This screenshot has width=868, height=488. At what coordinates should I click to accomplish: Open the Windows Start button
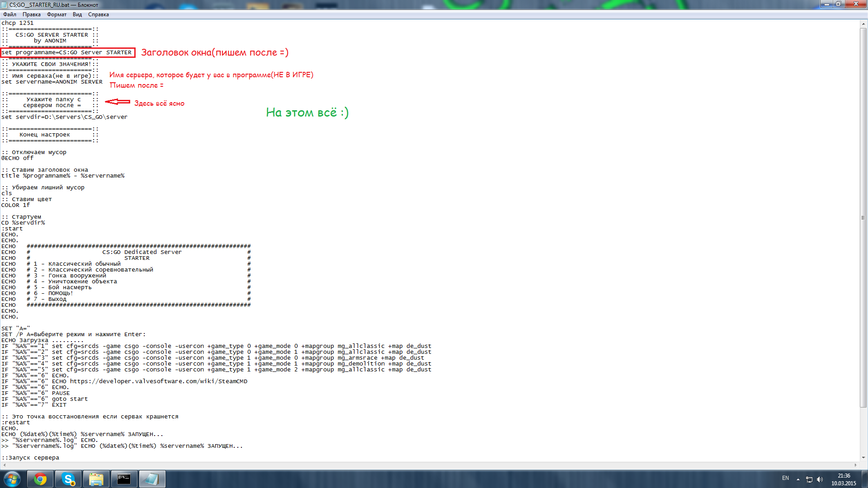pyautogui.click(x=12, y=479)
